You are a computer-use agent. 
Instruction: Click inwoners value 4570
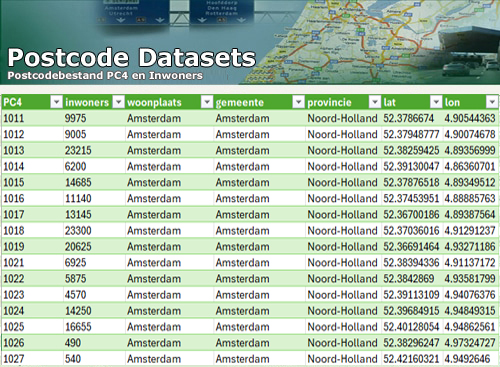coord(75,295)
